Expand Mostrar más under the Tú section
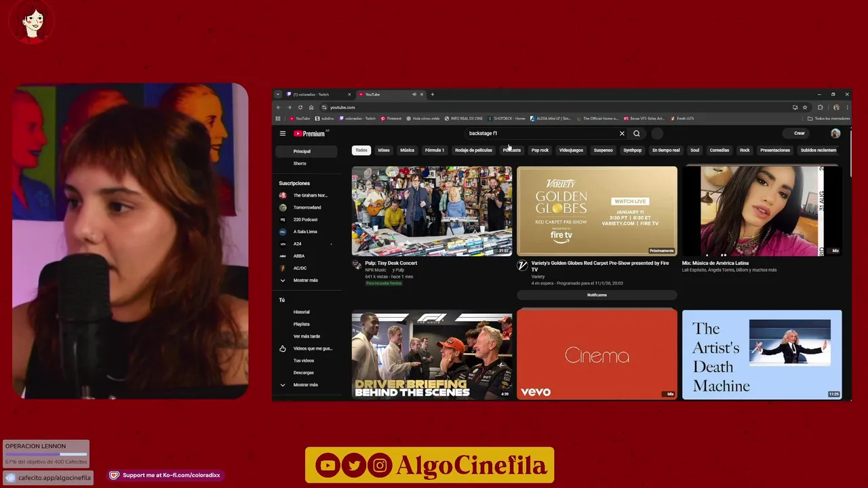Screen dimensions: 868x488 coord(305,384)
